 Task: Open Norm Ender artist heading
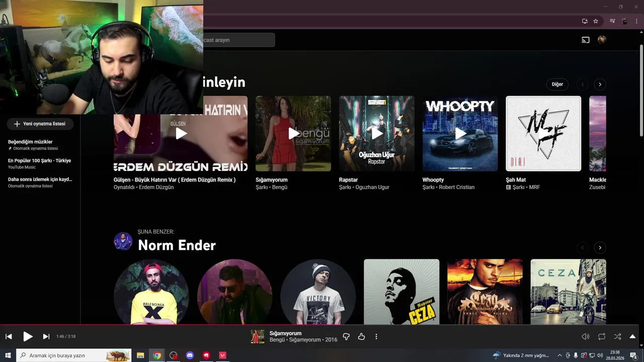177,245
